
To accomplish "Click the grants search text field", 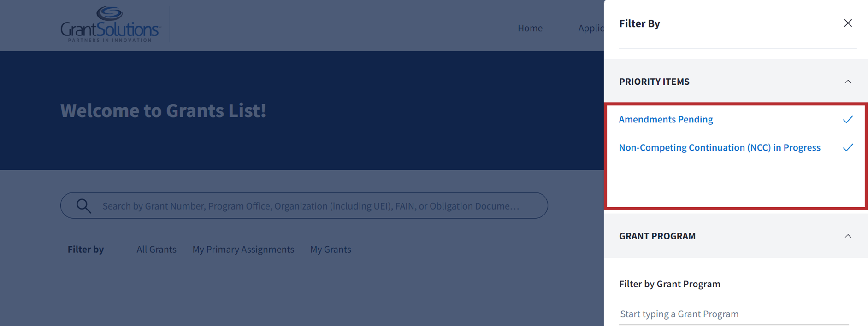I will click(310, 206).
